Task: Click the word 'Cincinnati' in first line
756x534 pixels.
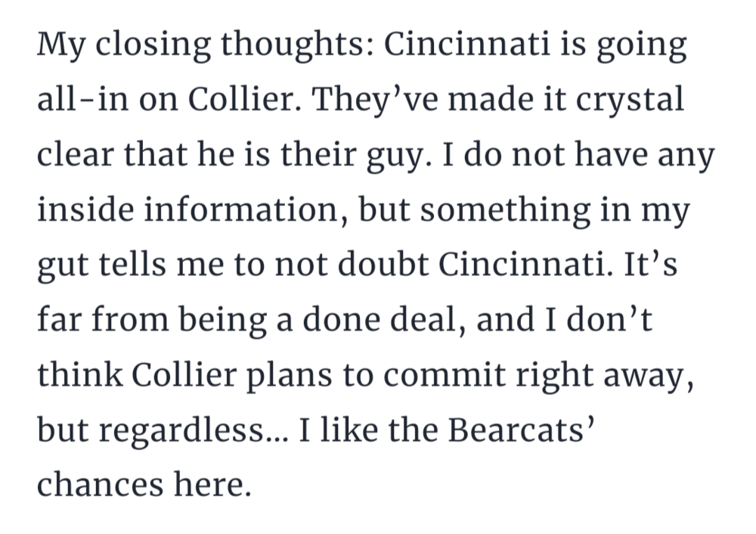Action: point(466,43)
